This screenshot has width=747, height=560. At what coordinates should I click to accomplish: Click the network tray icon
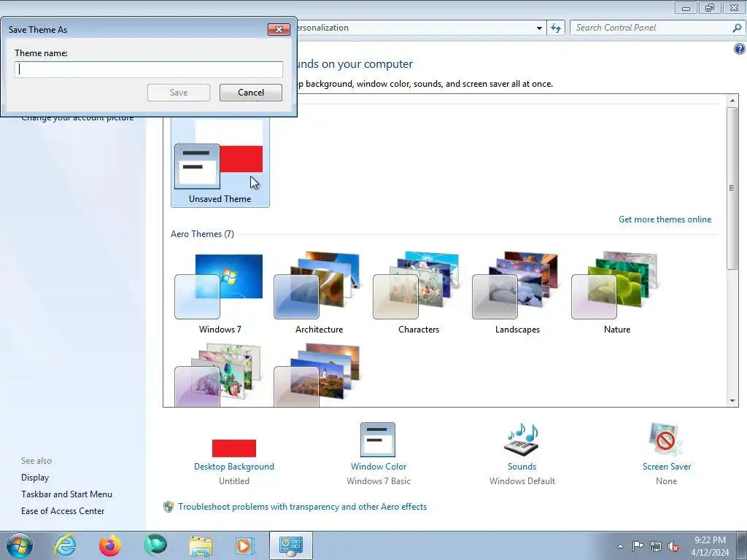[656, 546]
